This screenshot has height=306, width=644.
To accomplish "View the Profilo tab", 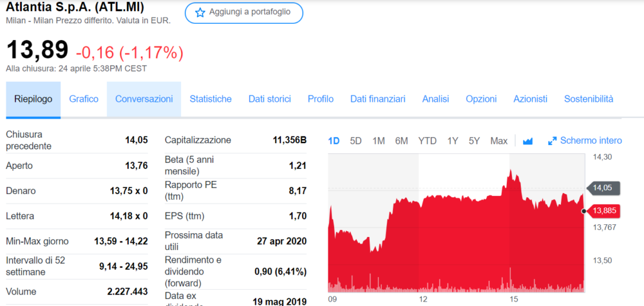I will 321,99.
